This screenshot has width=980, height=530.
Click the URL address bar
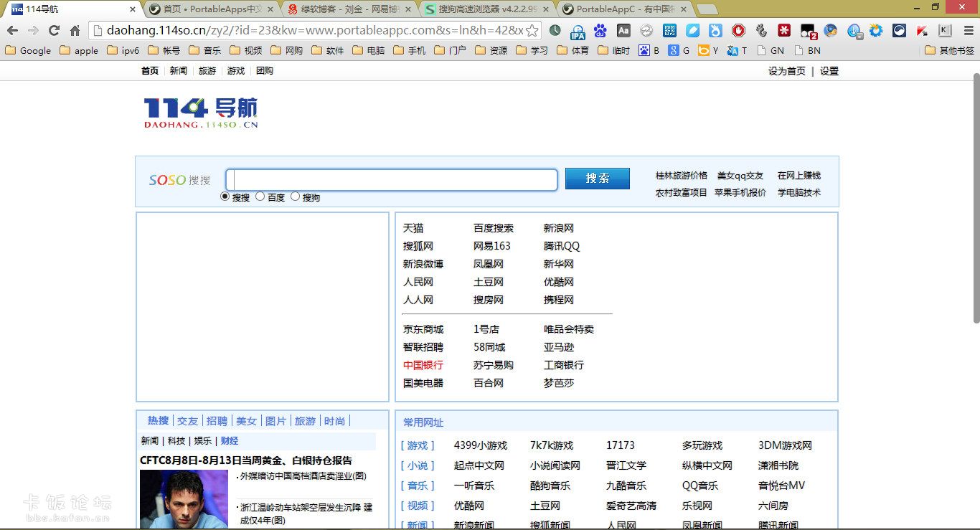click(x=315, y=30)
